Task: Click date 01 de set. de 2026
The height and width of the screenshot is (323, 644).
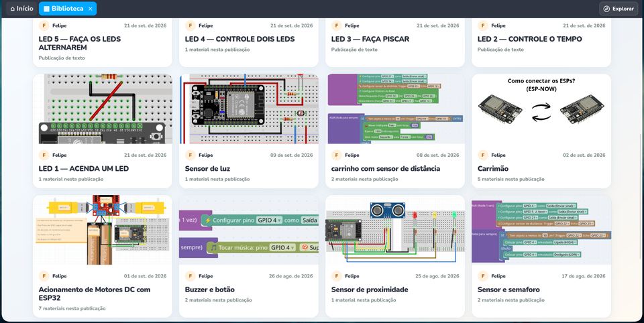Action: [x=146, y=276]
